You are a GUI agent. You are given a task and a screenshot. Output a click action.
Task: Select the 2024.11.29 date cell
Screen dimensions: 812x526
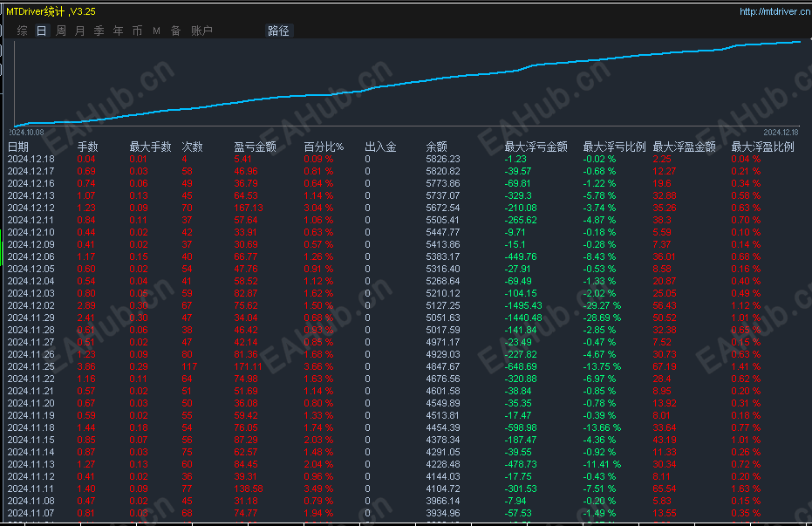click(x=31, y=318)
